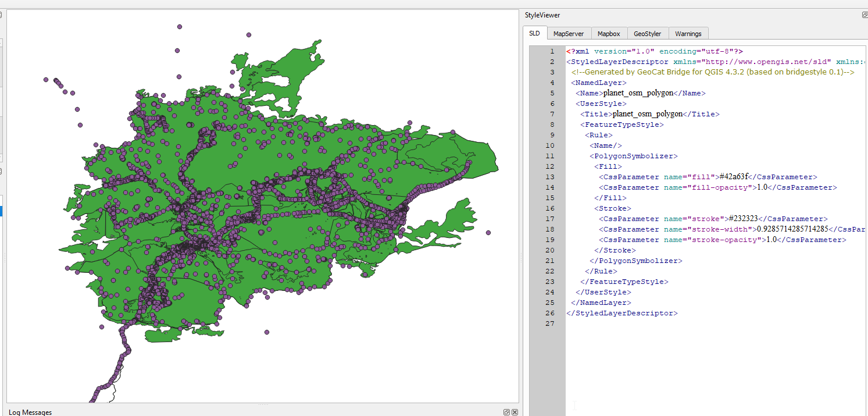Click the planet_osm_polygon Name element text
Viewport: 868px width, 416px height.
click(x=638, y=93)
